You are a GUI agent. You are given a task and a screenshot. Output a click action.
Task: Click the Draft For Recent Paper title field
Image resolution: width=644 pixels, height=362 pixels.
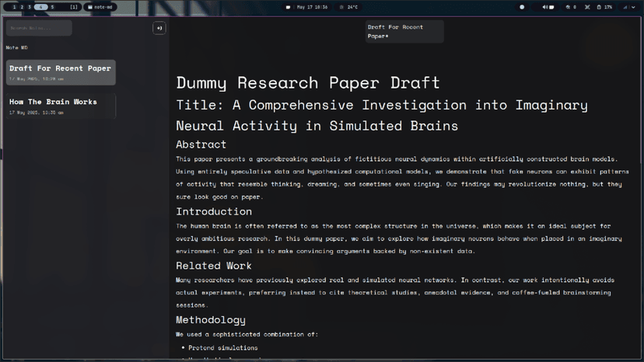tap(404, 31)
